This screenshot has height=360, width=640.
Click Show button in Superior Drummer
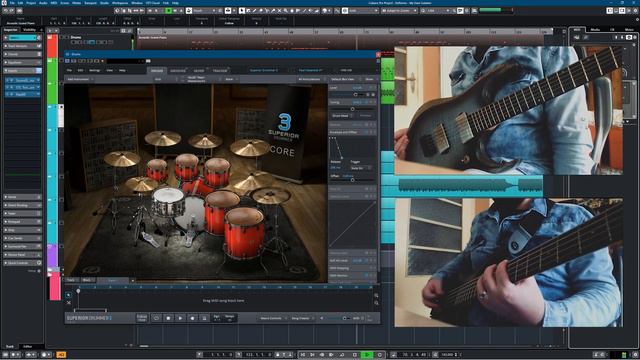pyautogui.click(x=369, y=79)
